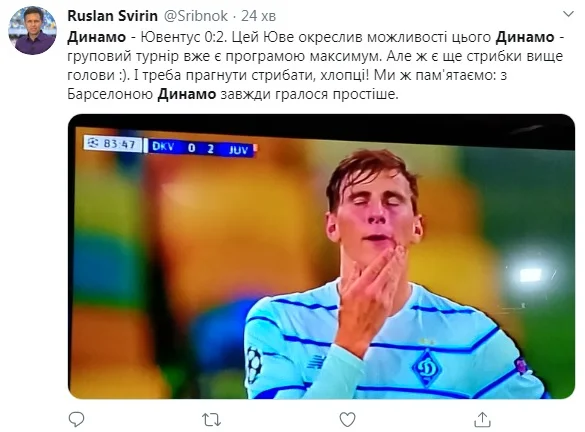Click the Champions League logo beside match timer

[93, 143]
